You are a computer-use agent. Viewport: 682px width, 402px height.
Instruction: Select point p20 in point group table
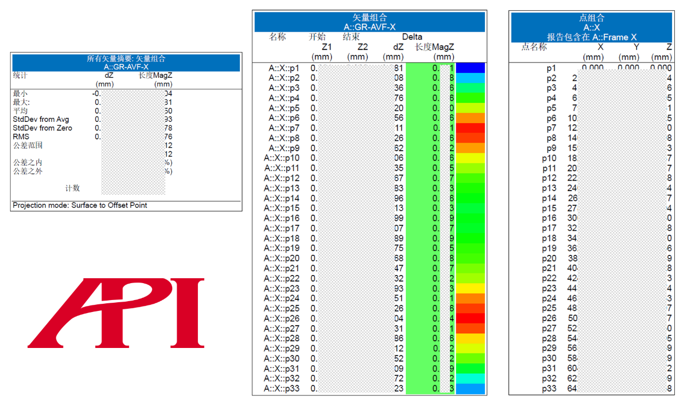click(x=592, y=258)
